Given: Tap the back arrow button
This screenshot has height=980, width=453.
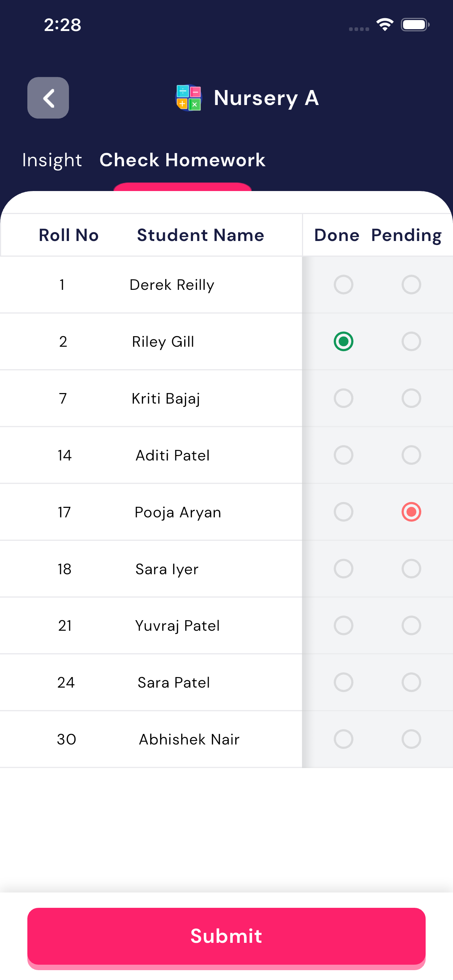Looking at the screenshot, I should tap(48, 98).
